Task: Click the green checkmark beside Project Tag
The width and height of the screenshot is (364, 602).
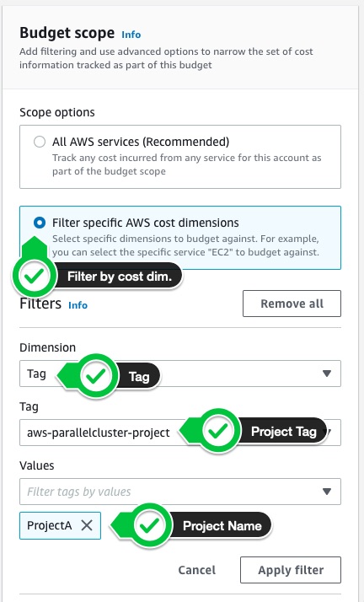Action: (218, 431)
